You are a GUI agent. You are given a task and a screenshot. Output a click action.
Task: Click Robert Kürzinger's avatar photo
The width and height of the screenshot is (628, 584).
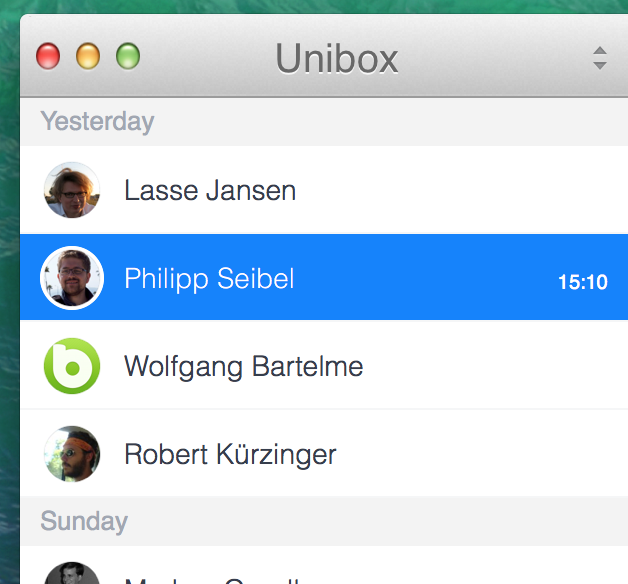(72, 454)
